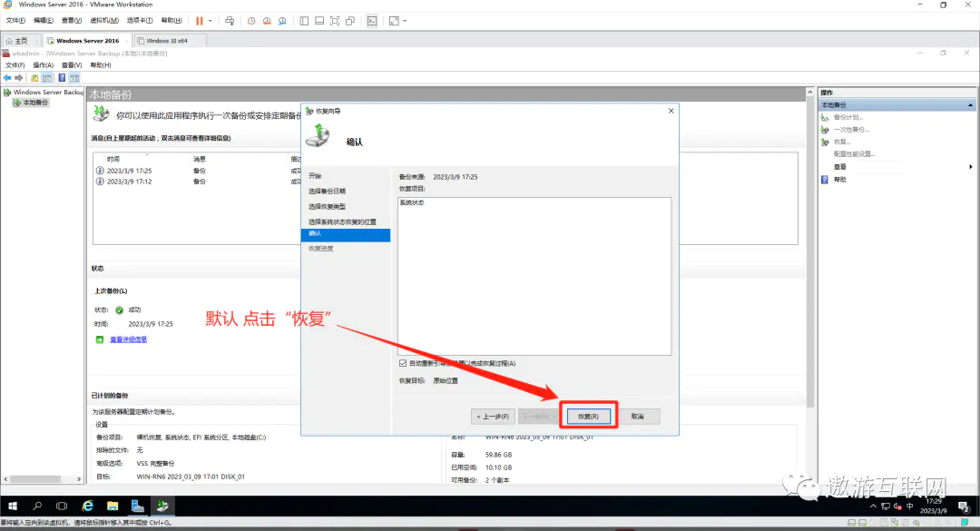Open the notification center icon in tray
980x531 pixels.
pos(964,506)
